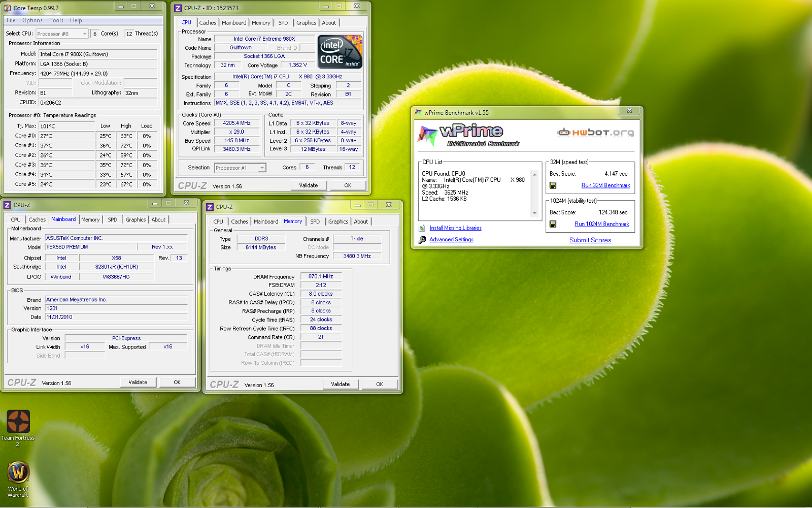Select CPU tab in CPU-Z Mainboard window
The width and height of the screenshot is (812, 508).
click(16, 220)
